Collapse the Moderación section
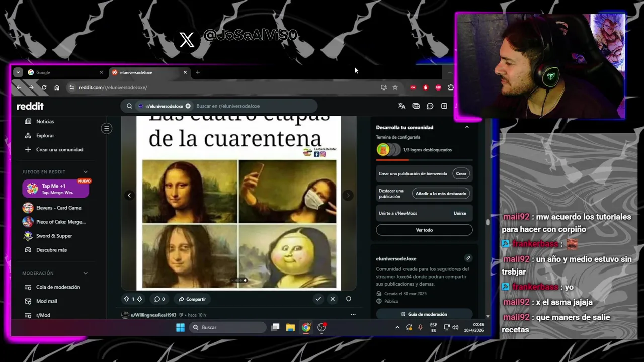Viewport: 644px width, 362px height. pyautogui.click(x=85, y=273)
